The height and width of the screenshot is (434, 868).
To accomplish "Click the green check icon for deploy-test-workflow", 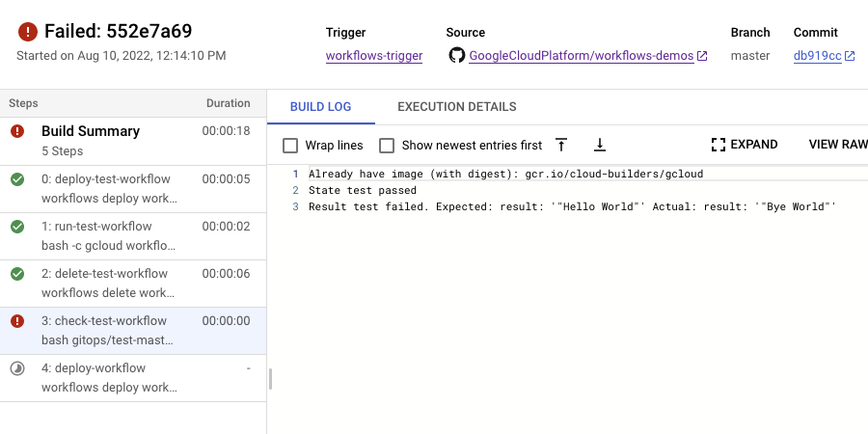I will click(x=17, y=179).
